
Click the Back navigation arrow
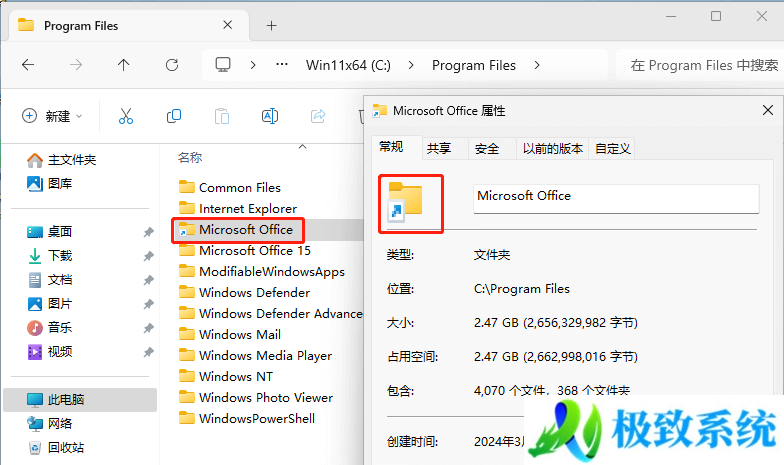point(28,64)
